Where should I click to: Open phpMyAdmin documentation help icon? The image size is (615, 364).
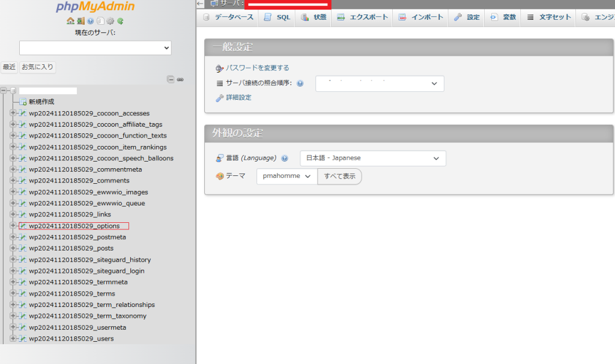pos(90,21)
